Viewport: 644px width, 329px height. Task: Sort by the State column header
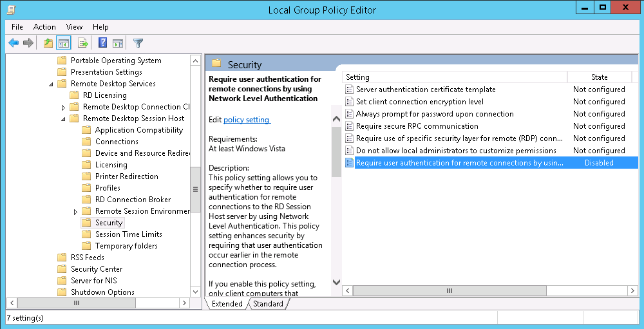pyautogui.click(x=599, y=77)
